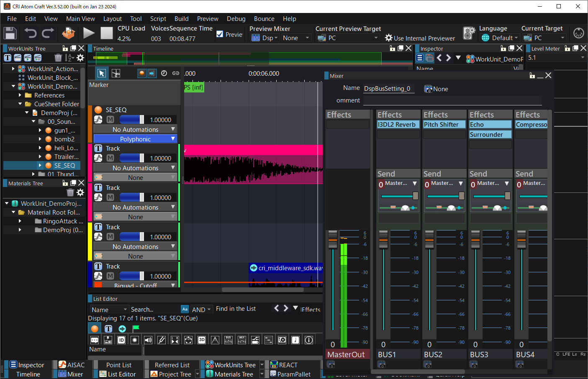Open the Bounce menu
Viewport: 588px width, 379px height.
264,19
